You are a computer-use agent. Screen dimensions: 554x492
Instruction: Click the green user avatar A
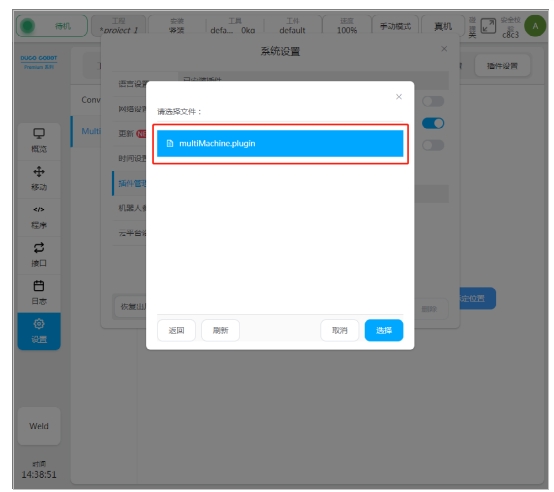pos(535,26)
